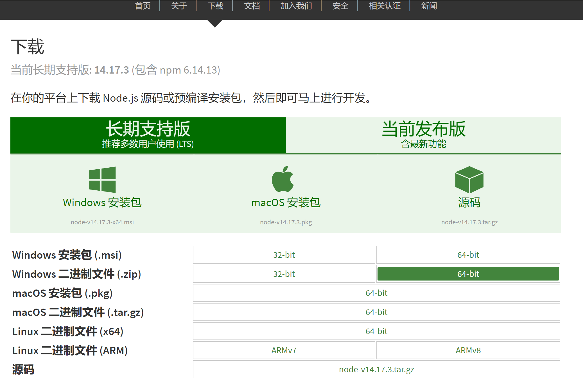583x392 pixels.
Task: Click the macOS 二进制文件 (.tar.gz) row label
Action: tap(78, 312)
